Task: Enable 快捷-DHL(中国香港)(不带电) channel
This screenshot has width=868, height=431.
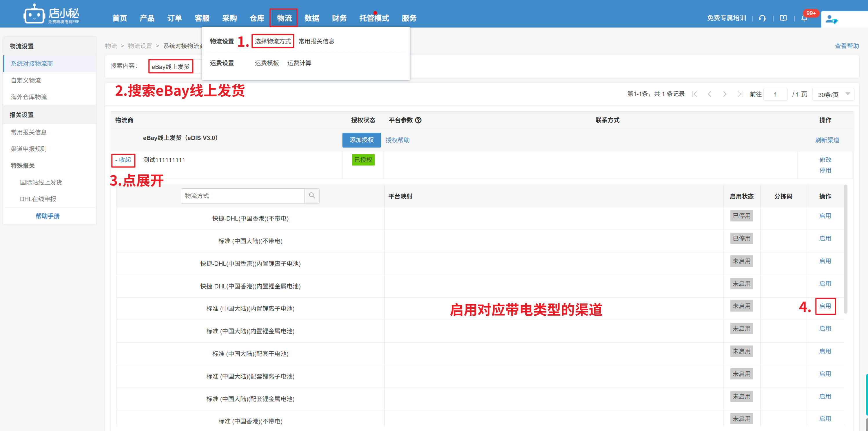Action: click(825, 216)
